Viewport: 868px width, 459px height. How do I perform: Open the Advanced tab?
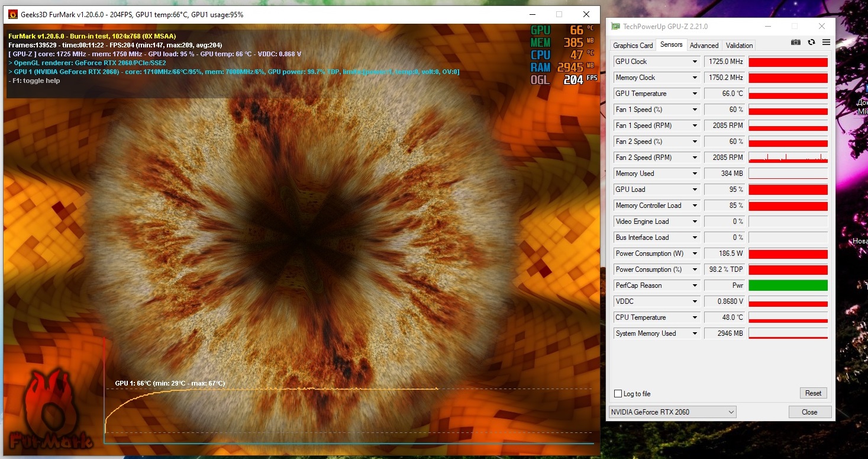704,46
